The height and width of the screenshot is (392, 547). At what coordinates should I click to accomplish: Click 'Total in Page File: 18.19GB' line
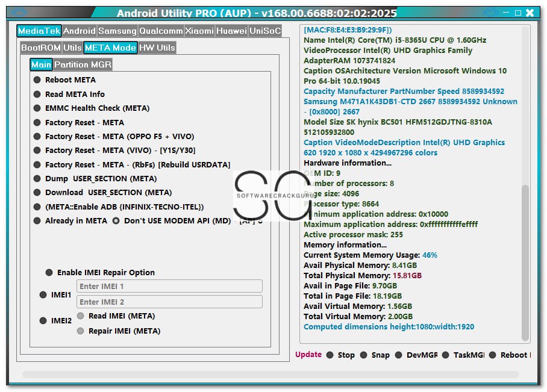[x=352, y=296]
